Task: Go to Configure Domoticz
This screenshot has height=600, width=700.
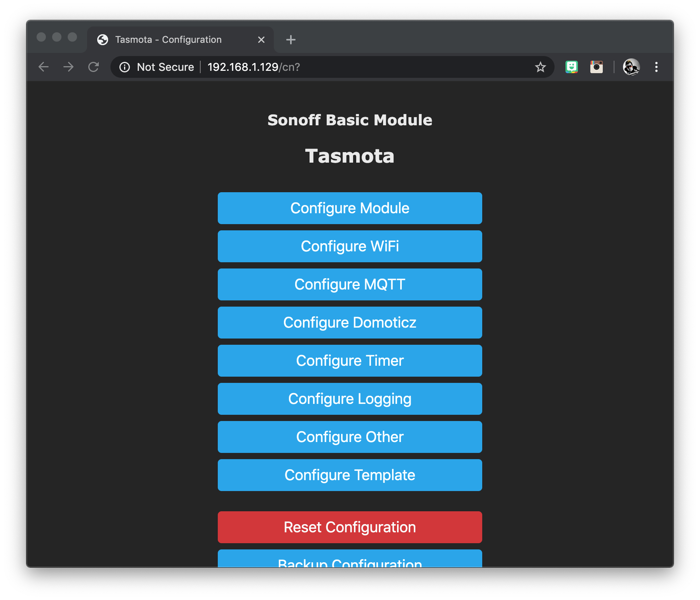Action: [x=350, y=323]
